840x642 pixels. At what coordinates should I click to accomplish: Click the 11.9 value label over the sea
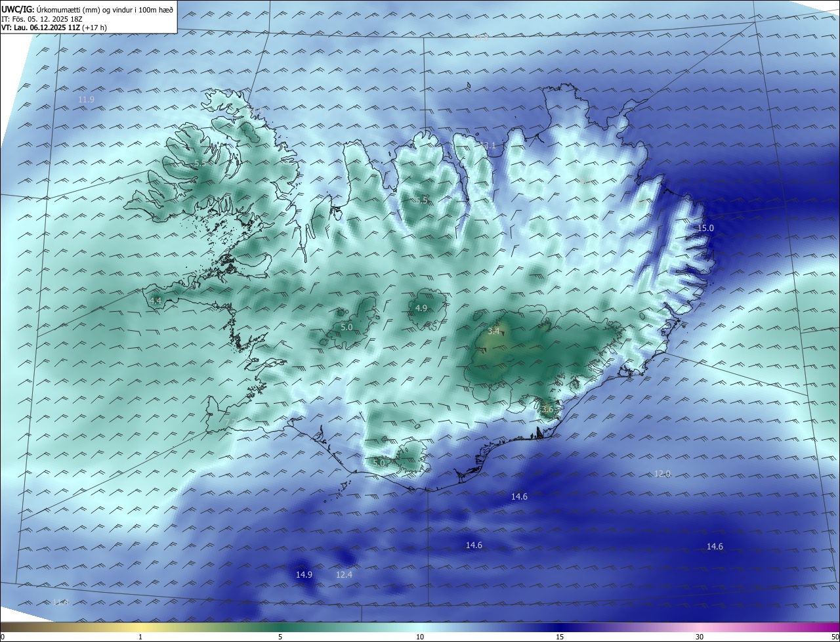86,99
